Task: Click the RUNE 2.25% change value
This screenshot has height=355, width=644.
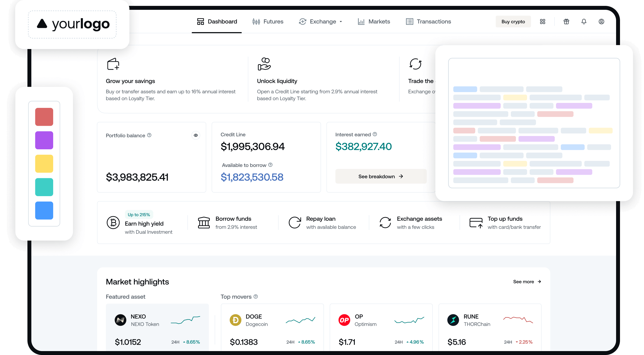Action: [525, 342]
